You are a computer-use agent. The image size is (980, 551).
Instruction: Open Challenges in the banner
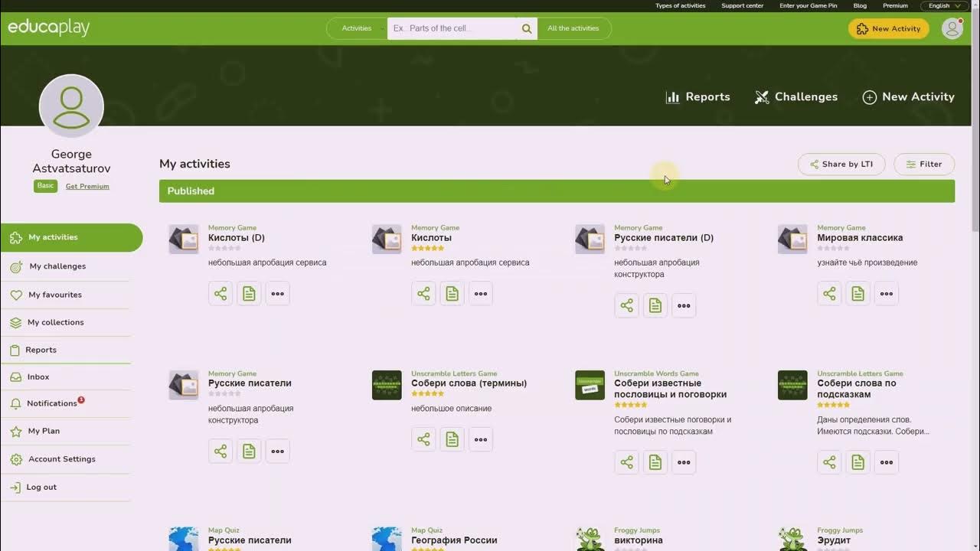coord(796,97)
